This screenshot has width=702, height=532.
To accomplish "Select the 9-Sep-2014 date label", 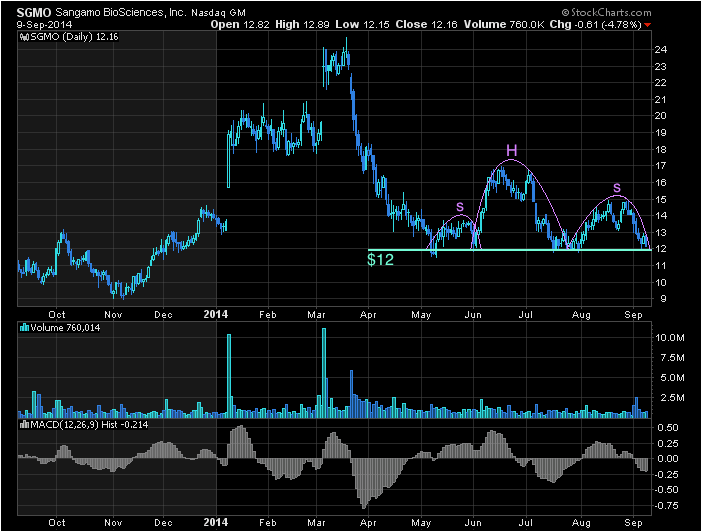I will (44, 25).
